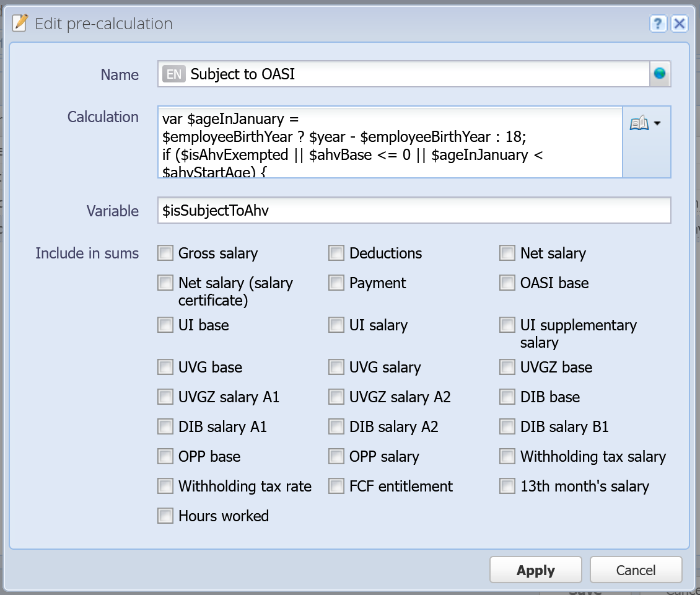This screenshot has height=595, width=700.
Task: Tick the FCF entitlement checkbox
Action: click(x=336, y=486)
